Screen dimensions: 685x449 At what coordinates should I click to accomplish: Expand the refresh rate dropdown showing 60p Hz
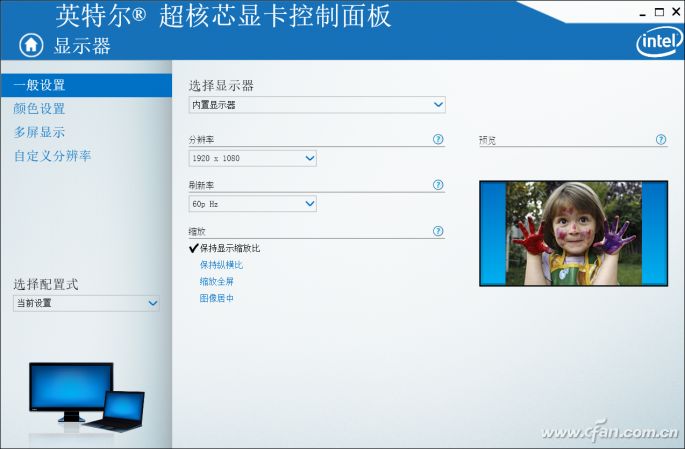pos(253,204)
